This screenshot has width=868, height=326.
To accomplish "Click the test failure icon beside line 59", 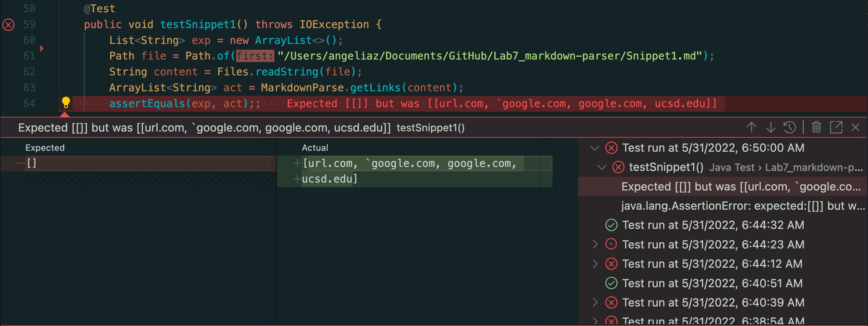I will [9, 25].
